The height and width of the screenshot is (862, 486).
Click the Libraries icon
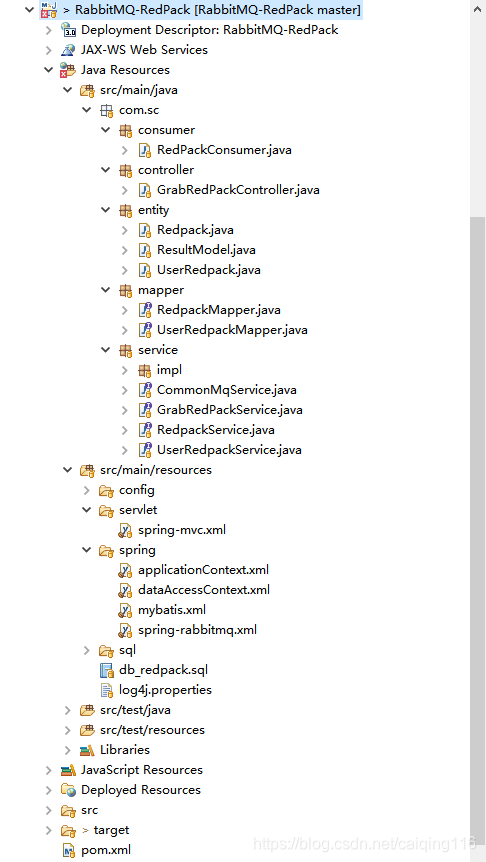(87, 750)
